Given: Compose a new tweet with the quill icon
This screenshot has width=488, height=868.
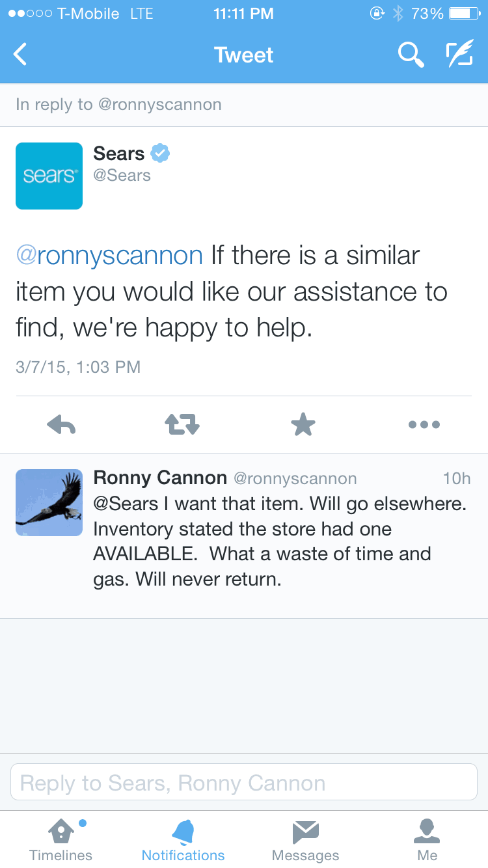Looking at the screenshot, I should (459, 55).
